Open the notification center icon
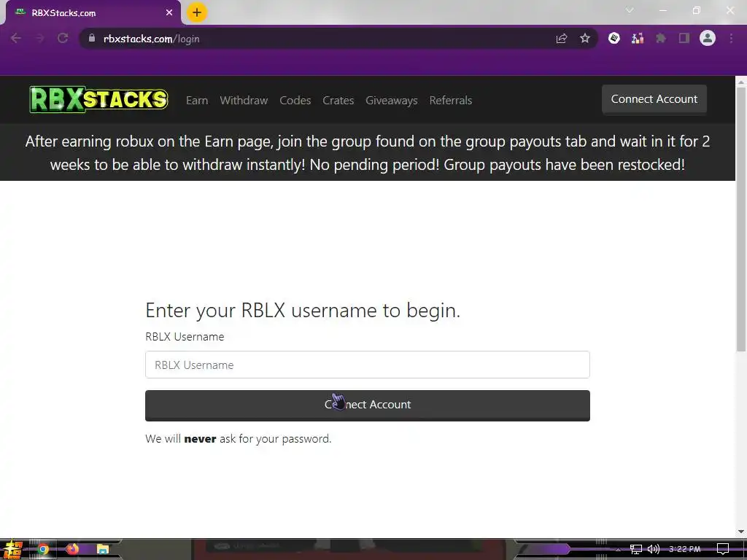This screenshot has height=560, width=747. [723, 550]
